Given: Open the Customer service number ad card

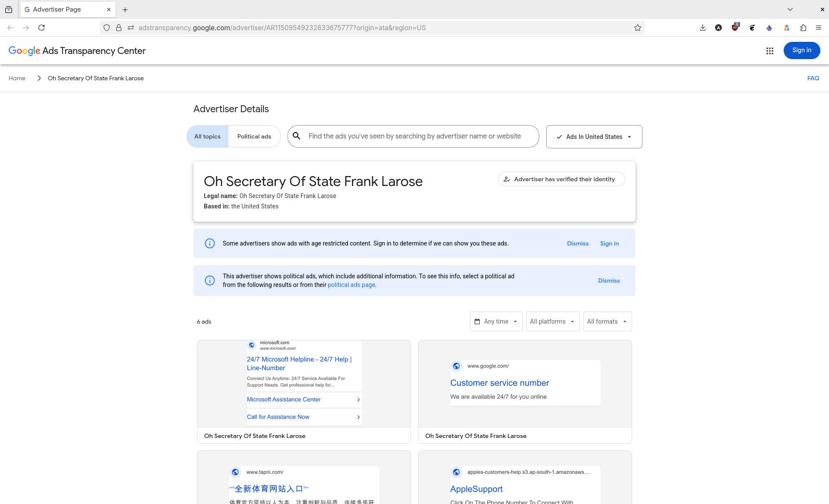Looking at the screenshot, I should [525, 392].
